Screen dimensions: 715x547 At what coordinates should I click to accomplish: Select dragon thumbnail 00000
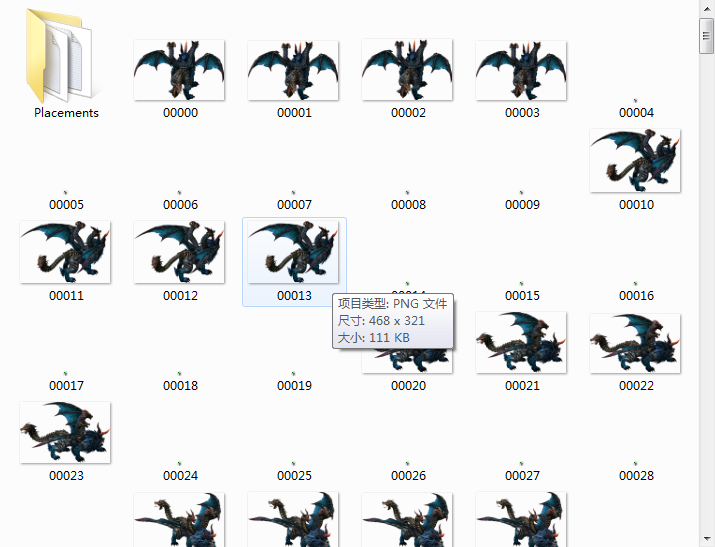179,70
